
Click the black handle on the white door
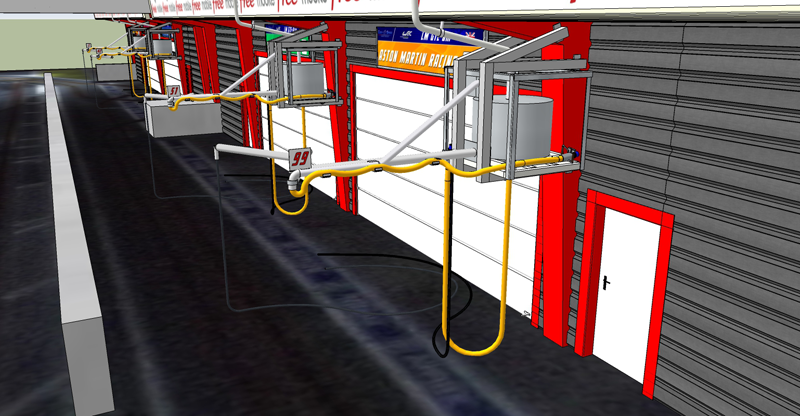pyautogui.click(x=609, y=283)
